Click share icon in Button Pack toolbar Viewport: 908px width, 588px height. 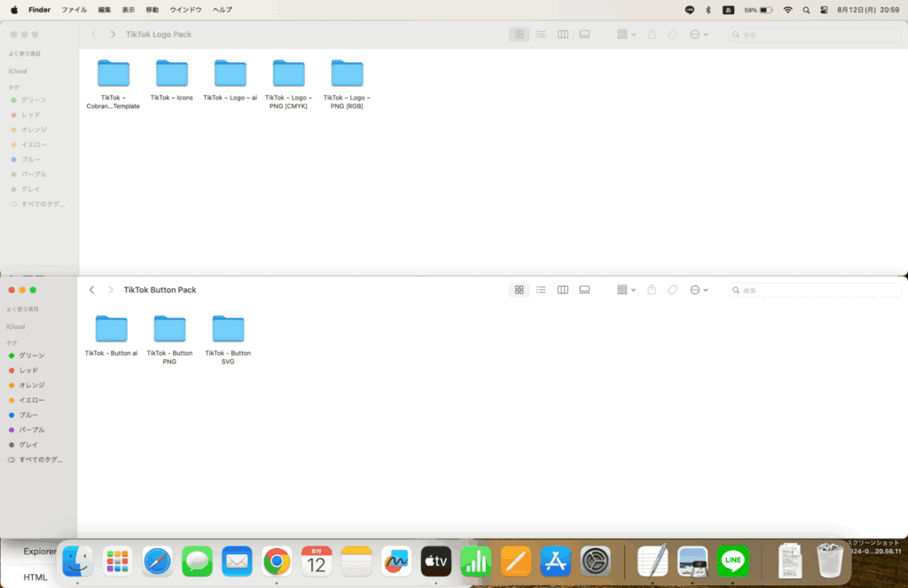(x=652, y=290)
